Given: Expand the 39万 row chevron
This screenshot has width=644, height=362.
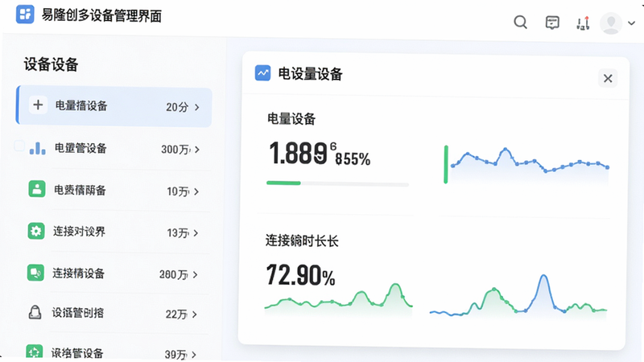Looking at the screenshot, I should [x=194, y=354].
